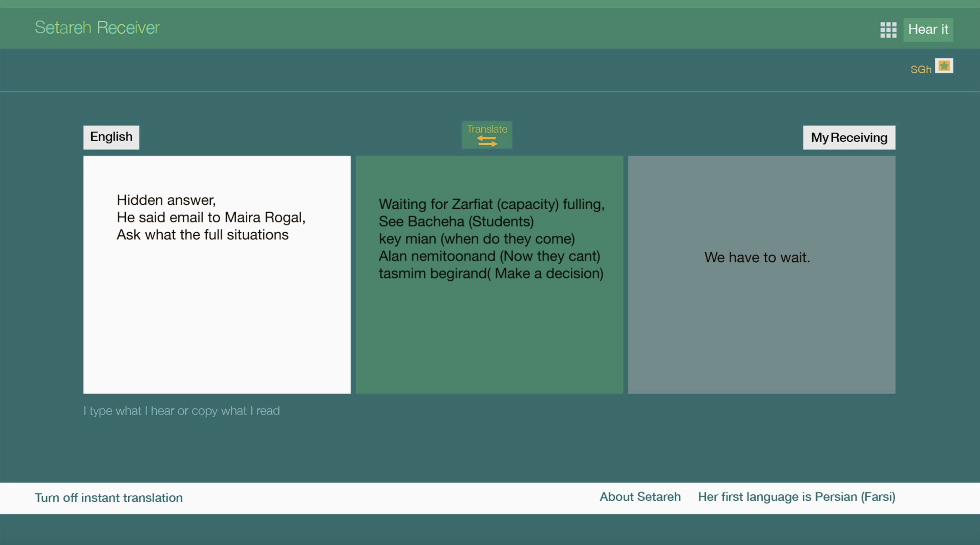Image resolution: width=980 pixels, height=545 pixels.
Task: Click Her first language is Persian link
Action: click(797, 497)
